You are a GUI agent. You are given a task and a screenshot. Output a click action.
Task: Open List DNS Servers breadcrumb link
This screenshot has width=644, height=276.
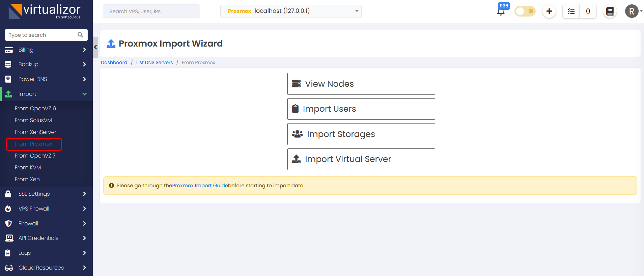tap(155, 62)
